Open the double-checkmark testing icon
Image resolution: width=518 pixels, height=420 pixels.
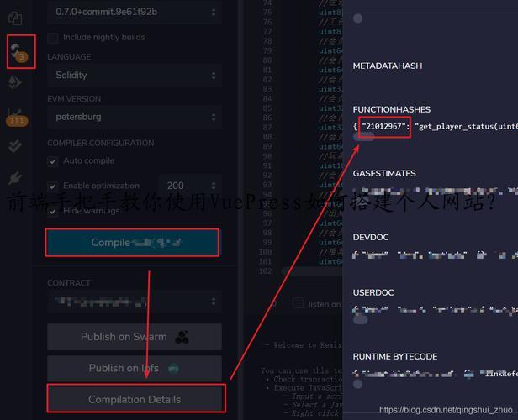pos(15,146)
